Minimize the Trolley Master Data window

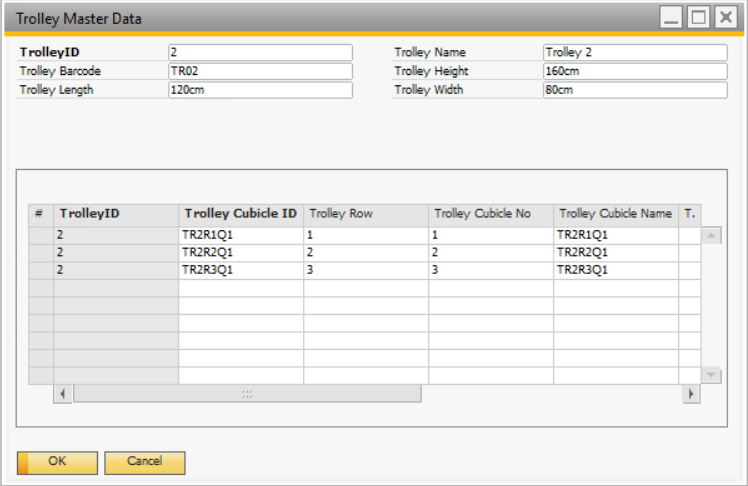(x=671, y=18)
